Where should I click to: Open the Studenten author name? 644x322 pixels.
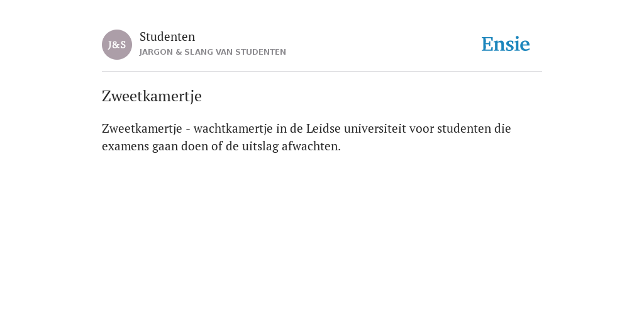point(167,36)
